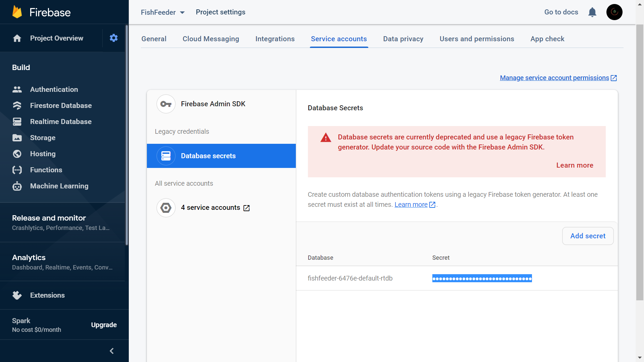
Task: Switch to Users and permissions tab
Action: (477, 39)
